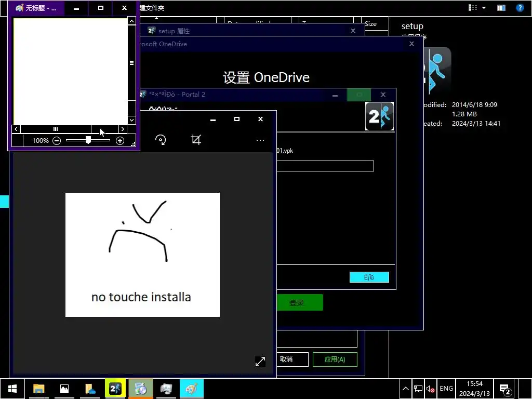Open the Windows Start menu
This screenshot has height=399, width=532.
point(12,389)
